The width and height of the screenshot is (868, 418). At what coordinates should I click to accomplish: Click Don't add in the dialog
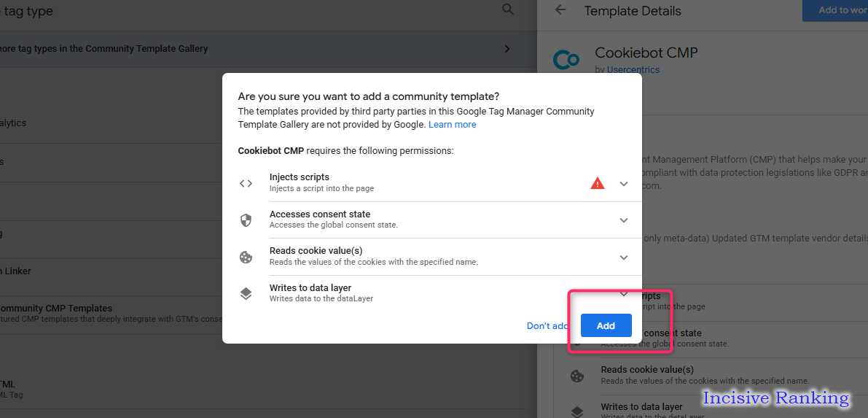(x=547, y=326)
